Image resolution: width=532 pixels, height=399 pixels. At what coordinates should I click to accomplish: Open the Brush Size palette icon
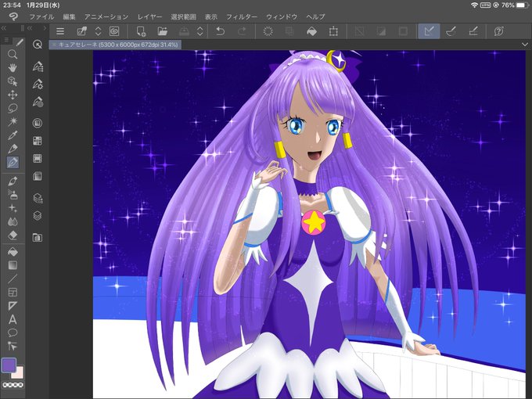click(38, 102)
